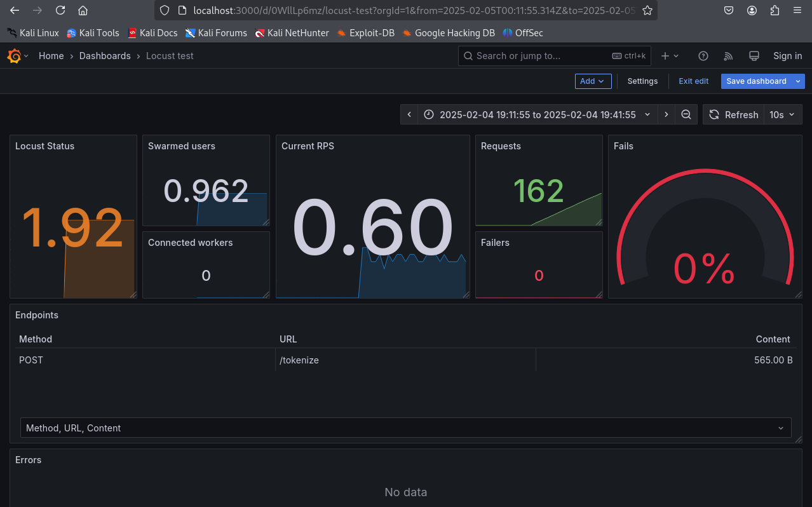Reload page using browser refresh icon
The image size is (812, 507).
tap(60, 10)
